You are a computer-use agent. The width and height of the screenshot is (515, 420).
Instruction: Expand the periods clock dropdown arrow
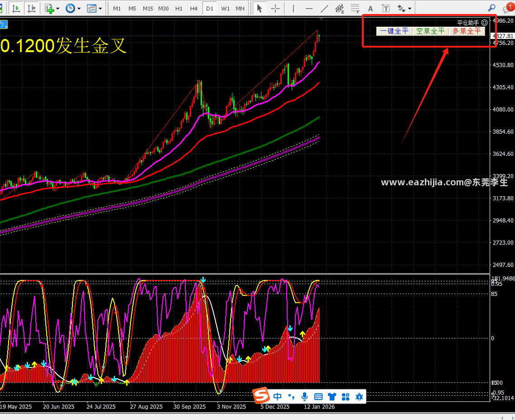(x=79, y=9)
